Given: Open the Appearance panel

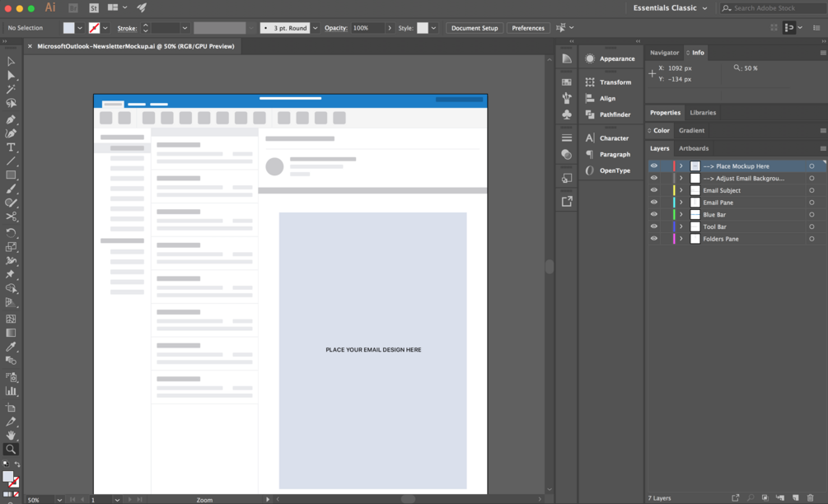Looking at the screenshot, I should pos(610,58).
